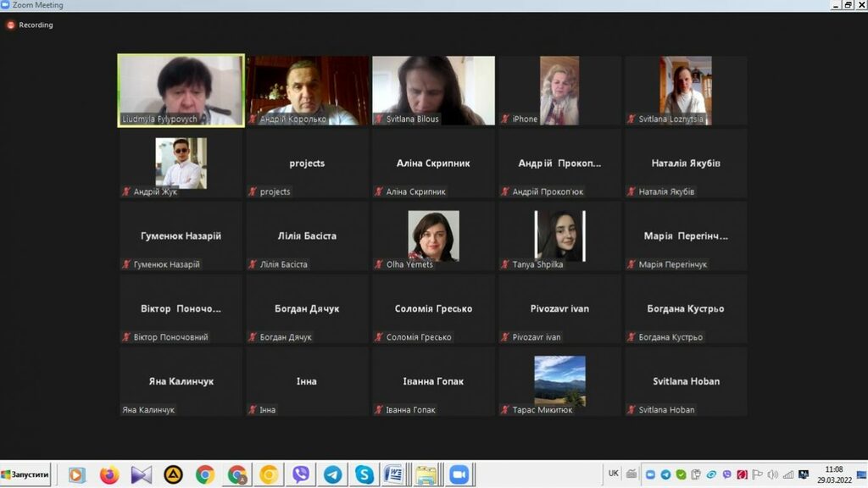868x488 pixels.
Task: Click the Запустити start button
Action: (x=26, y=475)
